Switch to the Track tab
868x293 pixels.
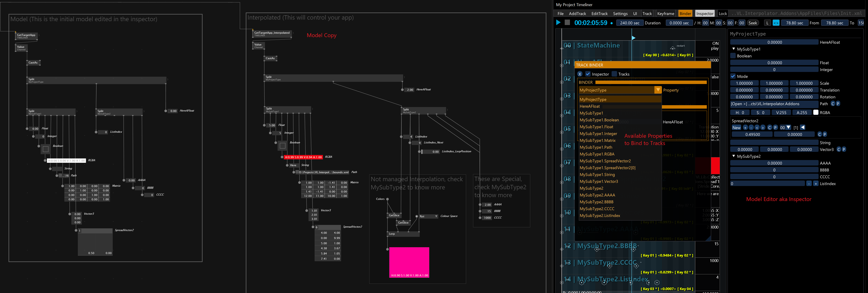tap(647, 13)
